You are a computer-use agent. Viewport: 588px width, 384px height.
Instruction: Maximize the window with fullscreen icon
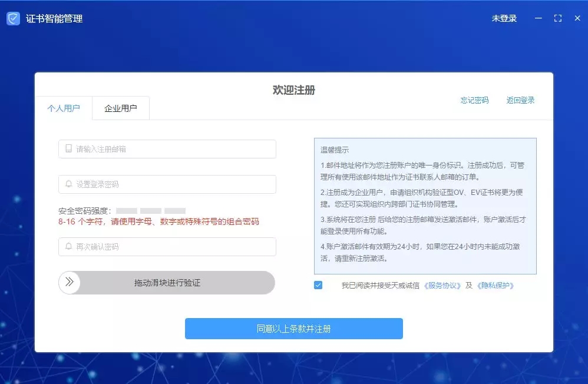pos(557,18)
